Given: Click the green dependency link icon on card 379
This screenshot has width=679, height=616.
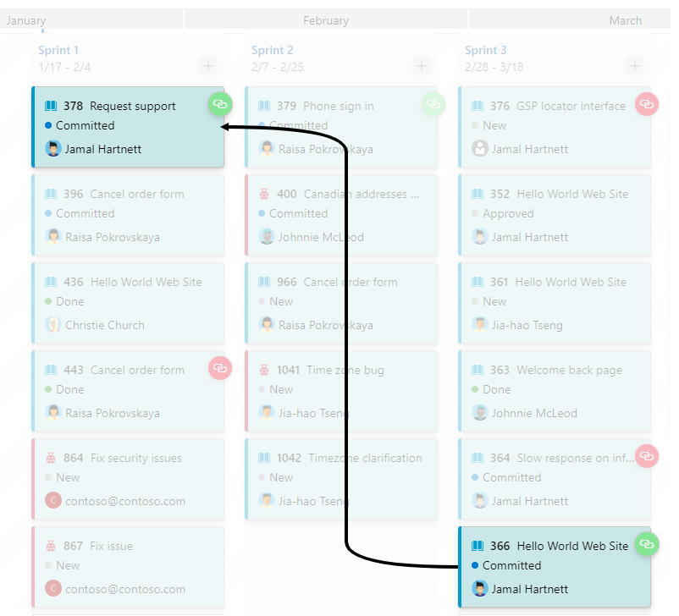Looking at the screenshot, I should pyautogui.click(x=433, y=104).
